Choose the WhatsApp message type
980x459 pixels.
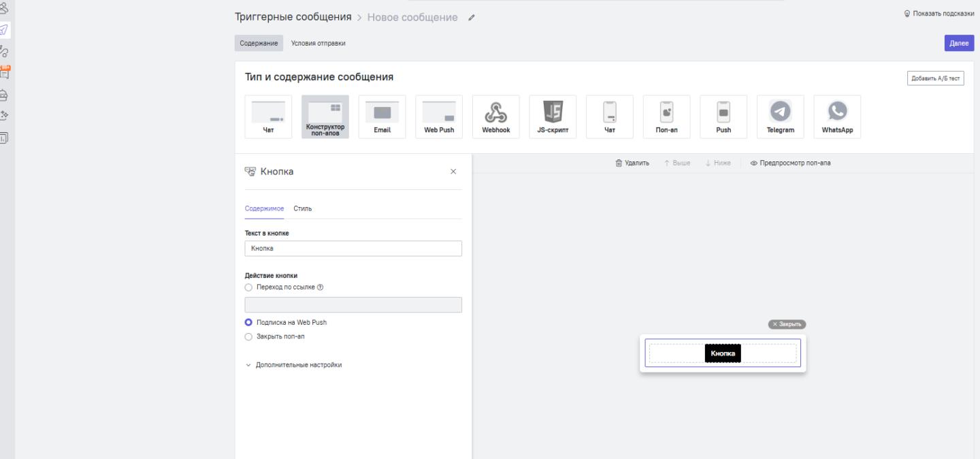(837, 116)
